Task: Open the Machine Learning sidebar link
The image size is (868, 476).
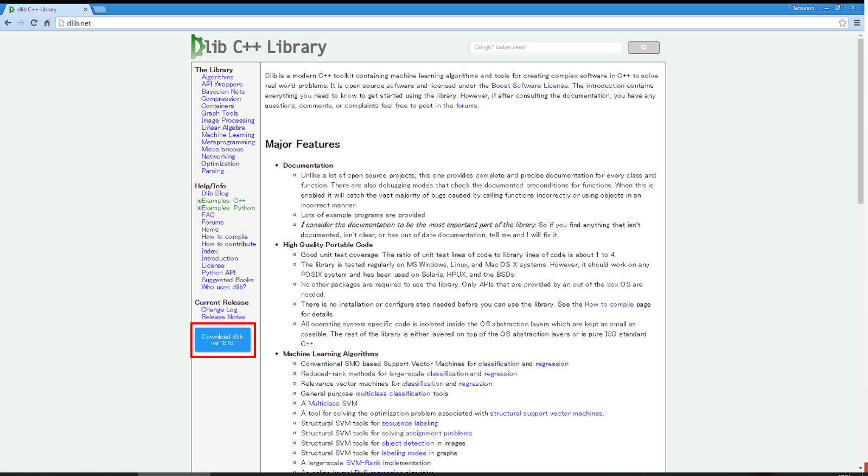Action: pos(228,135)
